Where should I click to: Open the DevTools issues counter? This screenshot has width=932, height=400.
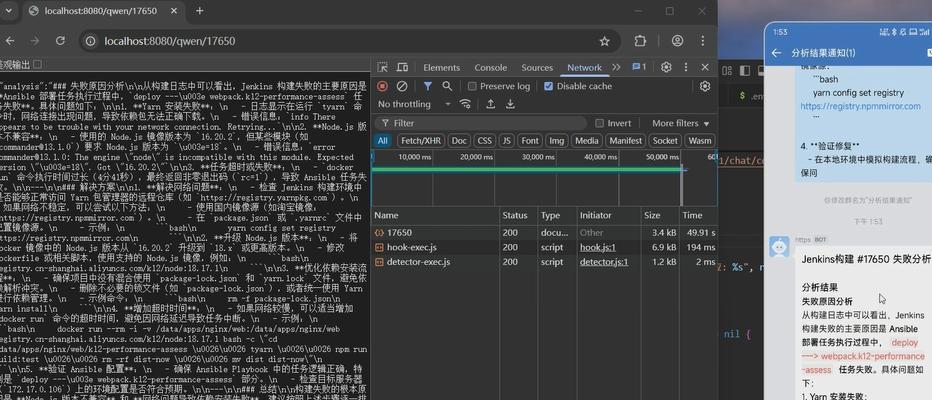click(x=640, y=67)
